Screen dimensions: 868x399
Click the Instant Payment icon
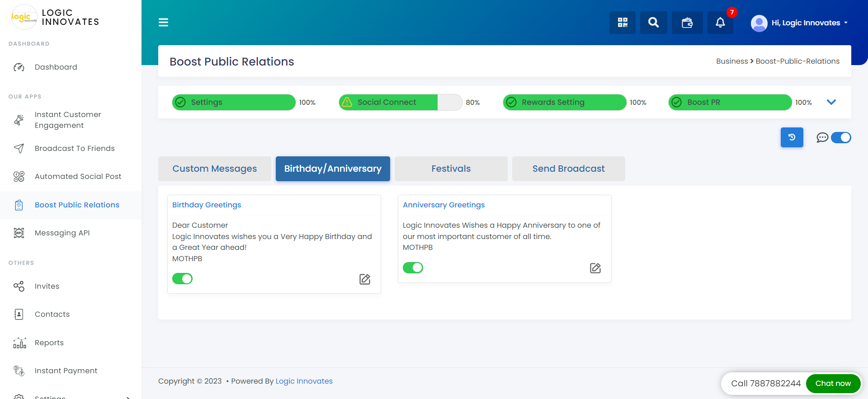[19, 371]
